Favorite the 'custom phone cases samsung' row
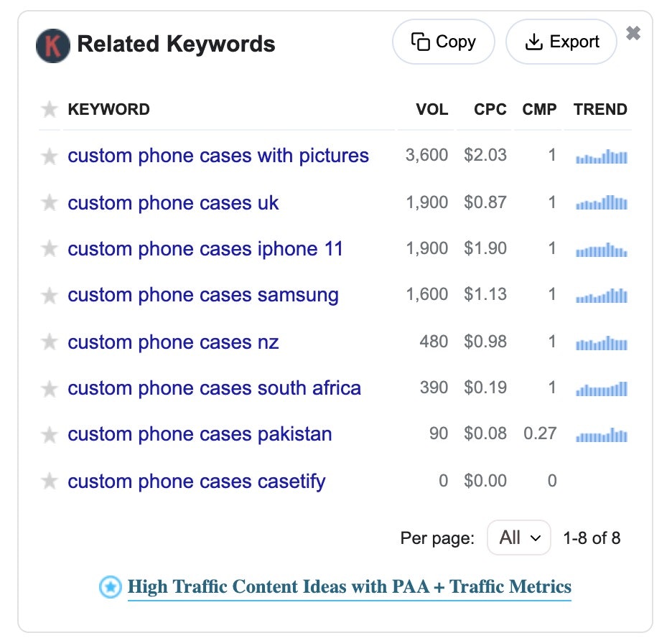 [50, 296]
